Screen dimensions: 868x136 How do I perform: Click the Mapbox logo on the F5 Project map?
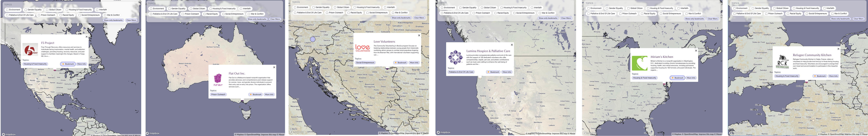pos(8,134)
